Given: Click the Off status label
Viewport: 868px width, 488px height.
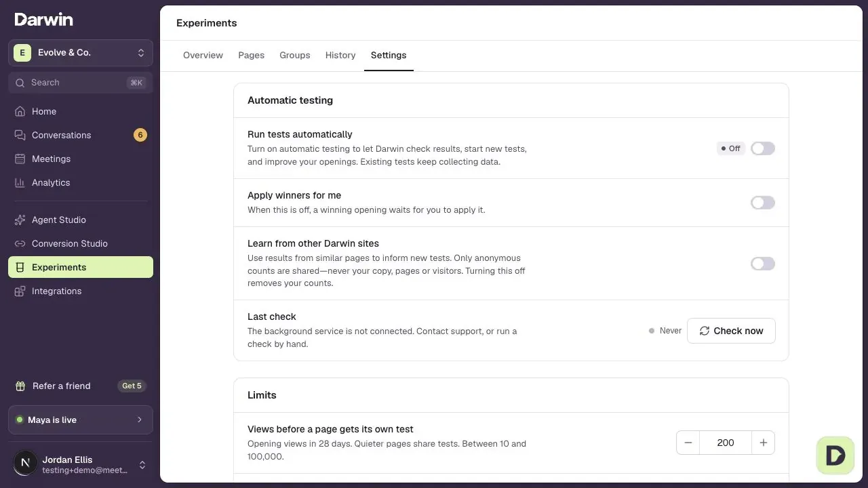Looking at the screenshot, I should pos(731,148).
